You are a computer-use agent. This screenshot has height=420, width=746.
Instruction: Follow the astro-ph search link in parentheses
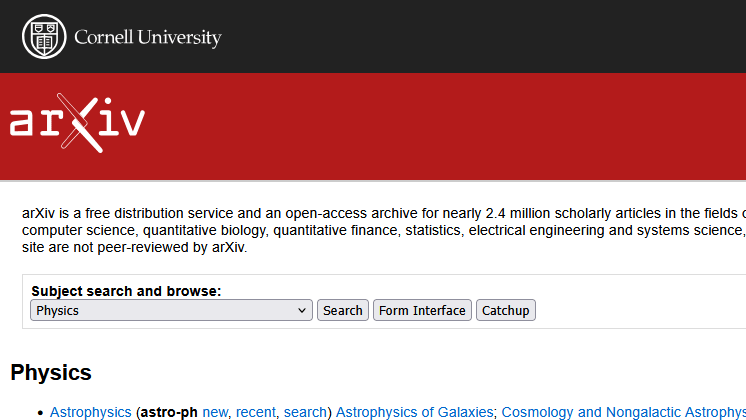pos(305,412)
